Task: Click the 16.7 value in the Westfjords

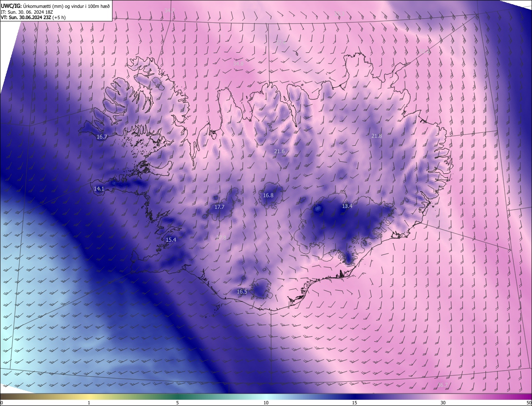Action: click(x=102, y=137)
